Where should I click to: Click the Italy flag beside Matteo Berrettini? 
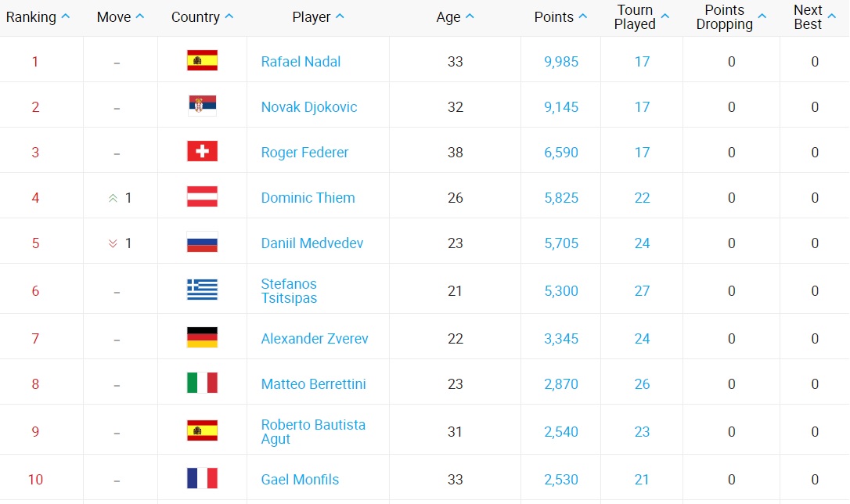pyautogui.click(x=202, y=383)
